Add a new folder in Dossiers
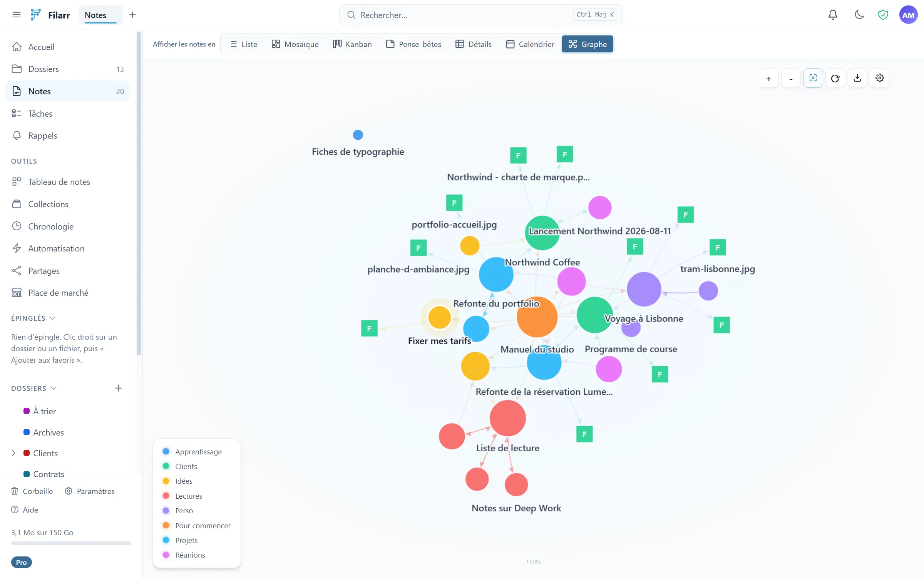Image resolution: width=924 pixels, height=578 pixels. tap(118, 388)
